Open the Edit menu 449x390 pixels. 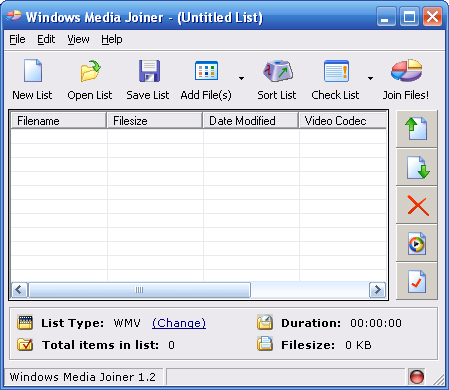tap(46, 39)
